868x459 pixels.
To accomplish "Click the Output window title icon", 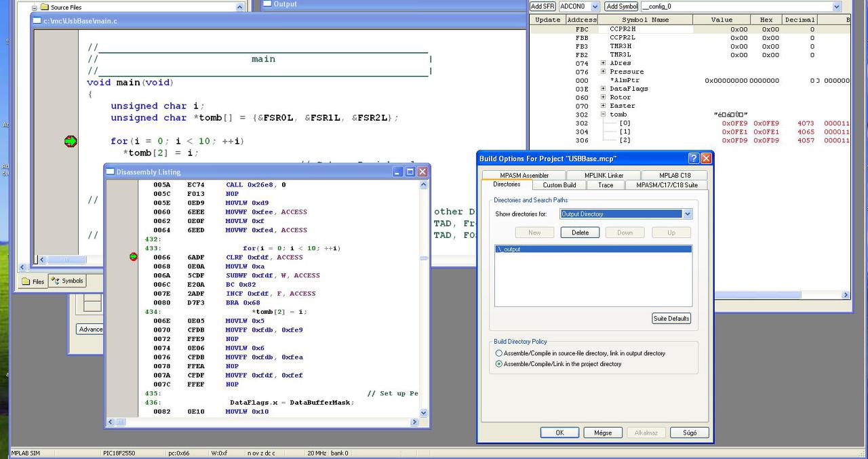I will pos(267,4).
